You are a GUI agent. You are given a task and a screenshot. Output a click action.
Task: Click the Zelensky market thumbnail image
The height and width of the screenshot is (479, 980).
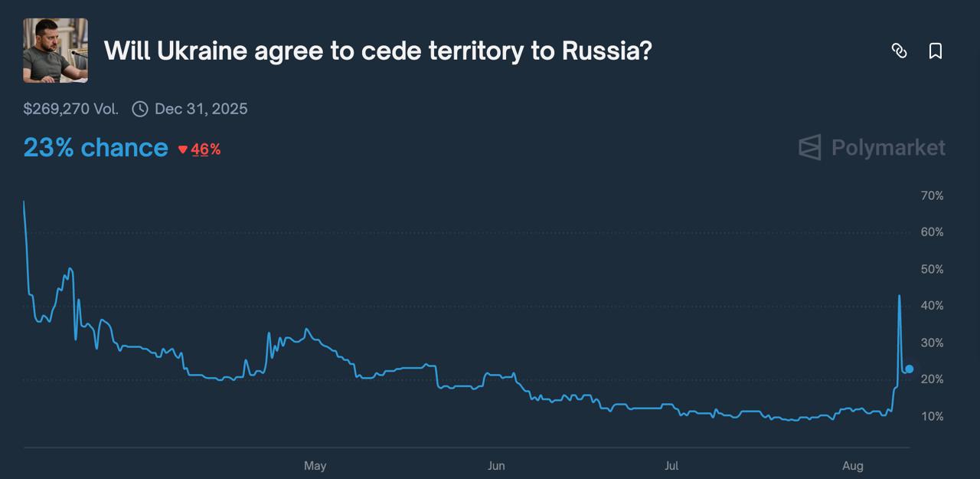click(54, 51)
